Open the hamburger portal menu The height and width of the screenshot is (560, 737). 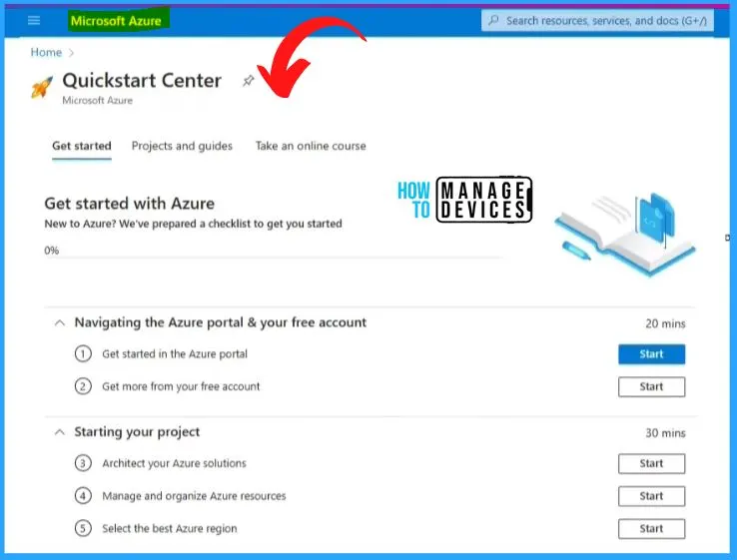click(34, 21)
